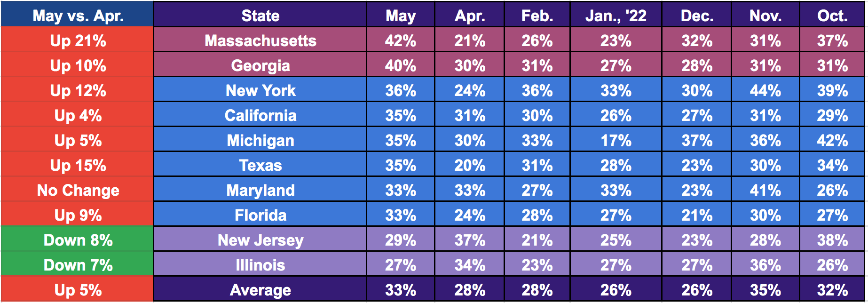Select New York's 44% November cell
Image resolution: width=868 pixels, height=303 pixels.
pos(765,90)
